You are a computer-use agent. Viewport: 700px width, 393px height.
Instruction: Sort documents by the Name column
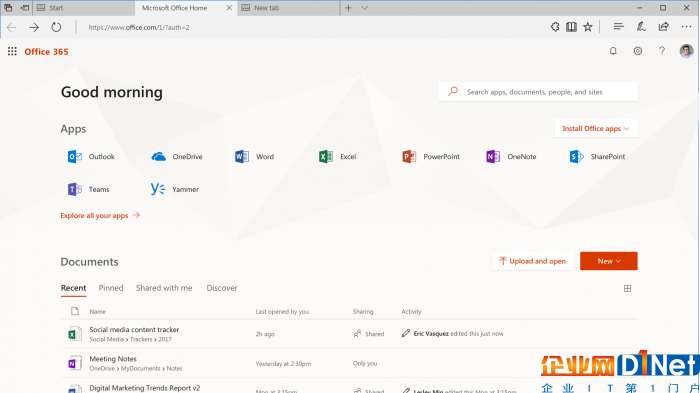[x=97, y=312]
